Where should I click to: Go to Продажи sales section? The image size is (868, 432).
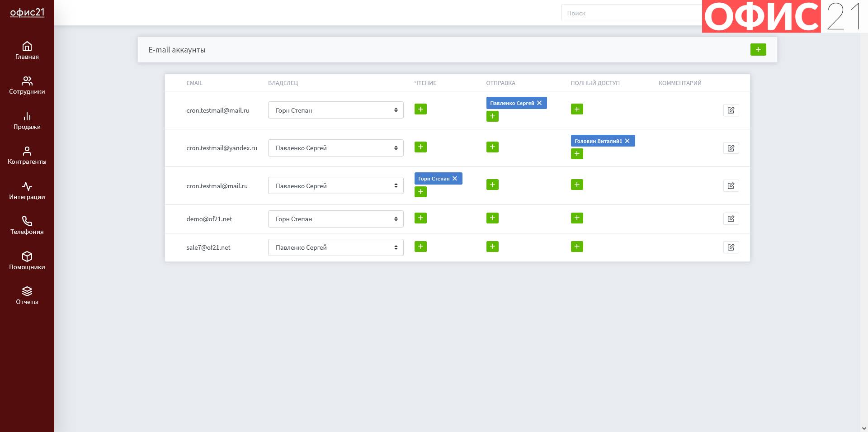click(27, 121)
